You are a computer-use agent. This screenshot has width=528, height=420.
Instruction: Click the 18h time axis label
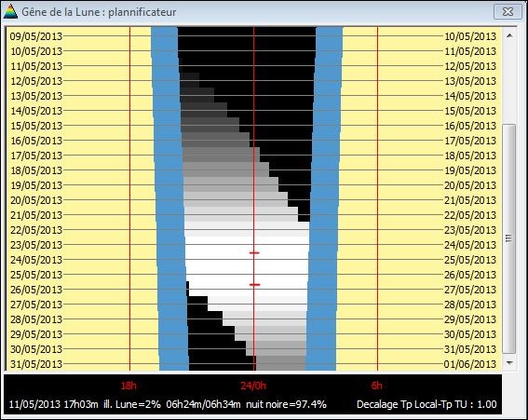click(129, 386)
